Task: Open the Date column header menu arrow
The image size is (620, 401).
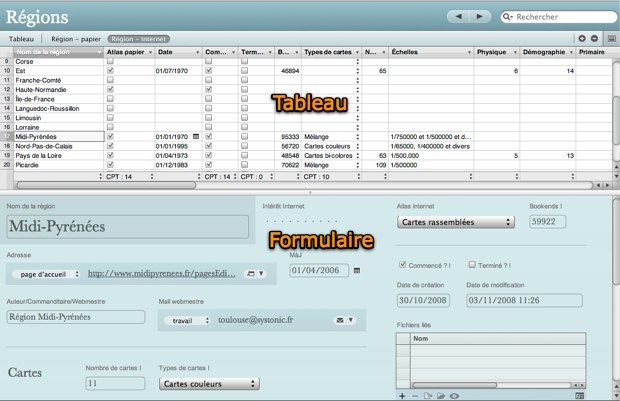Action: tap(197, 52)
